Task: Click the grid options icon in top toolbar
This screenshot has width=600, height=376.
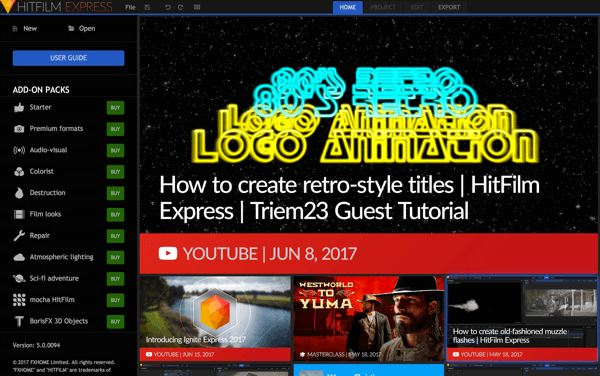Action: (197, 7)
